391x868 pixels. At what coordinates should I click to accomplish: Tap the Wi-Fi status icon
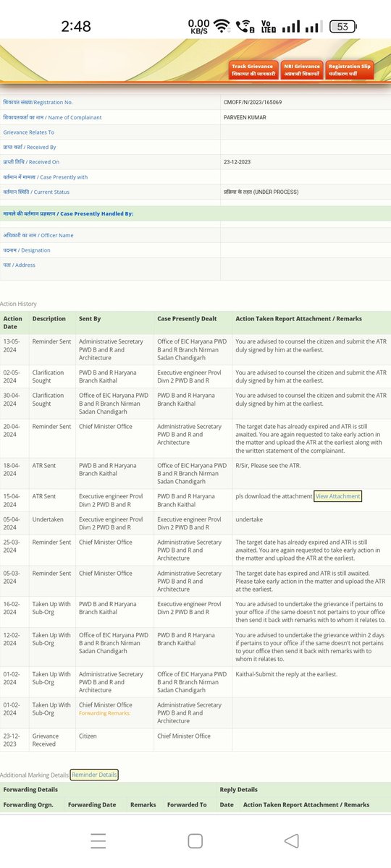(x=222, y=27)
